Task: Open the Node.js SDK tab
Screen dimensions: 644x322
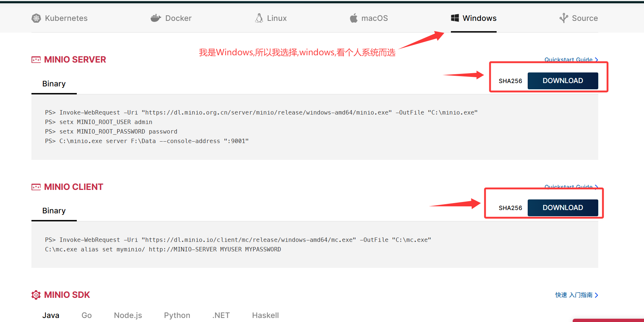Action: [128, 315]
